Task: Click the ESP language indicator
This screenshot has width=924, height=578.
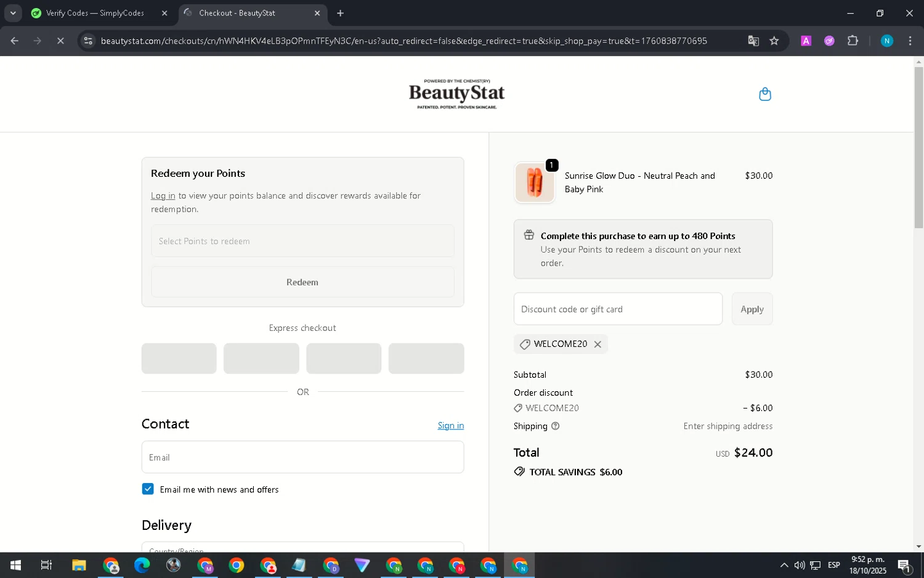Action: [x=834, y=565]
